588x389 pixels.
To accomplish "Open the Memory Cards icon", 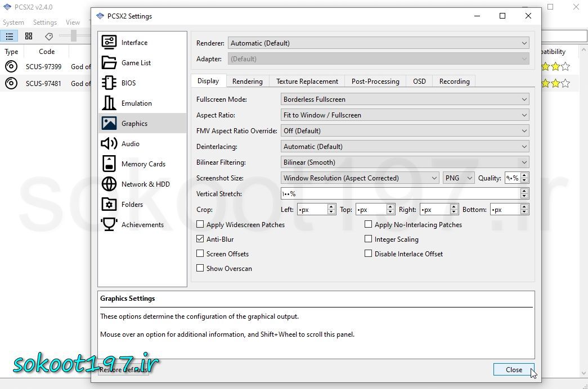I will pyautogui.click(x=109, y=164).
